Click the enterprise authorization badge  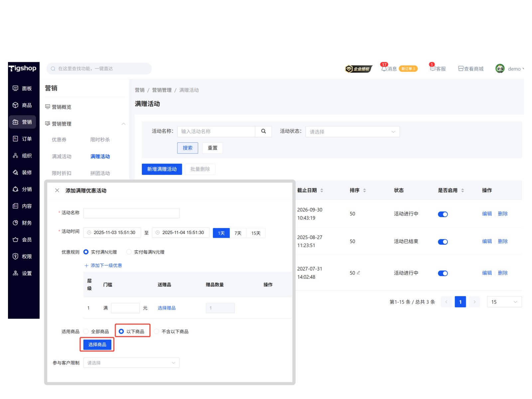(x=358, y=69)
